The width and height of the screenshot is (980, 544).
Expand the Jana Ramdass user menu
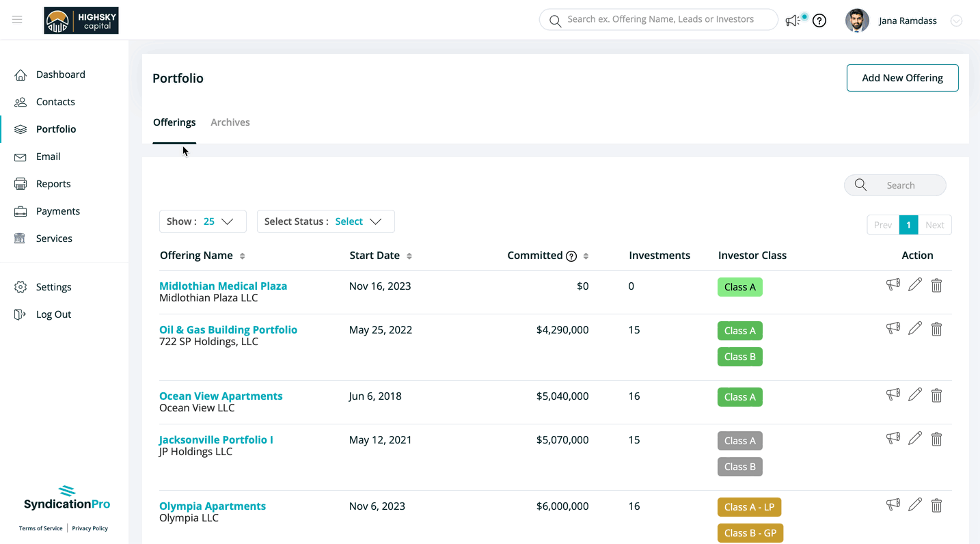click(956, 21)
